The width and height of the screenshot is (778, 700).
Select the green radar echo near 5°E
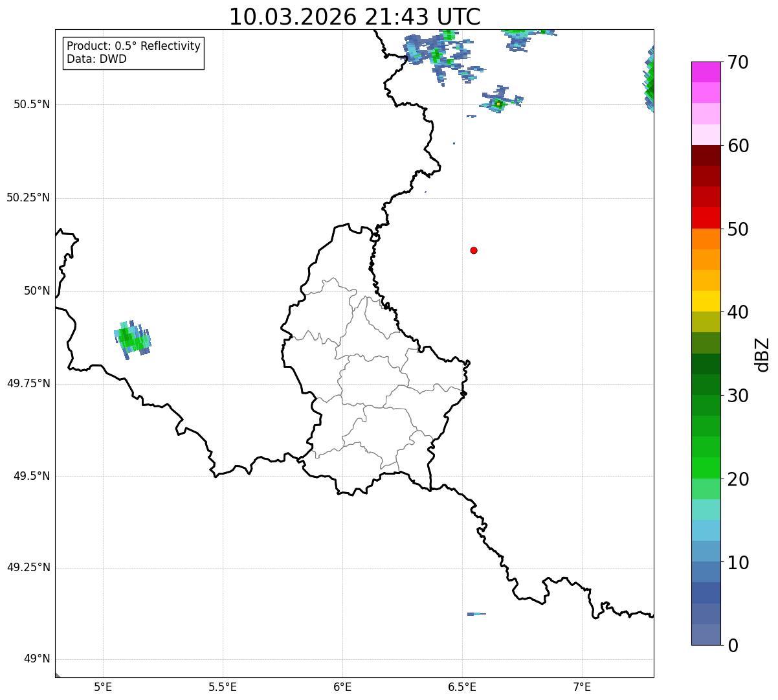(x=132, y=339)
